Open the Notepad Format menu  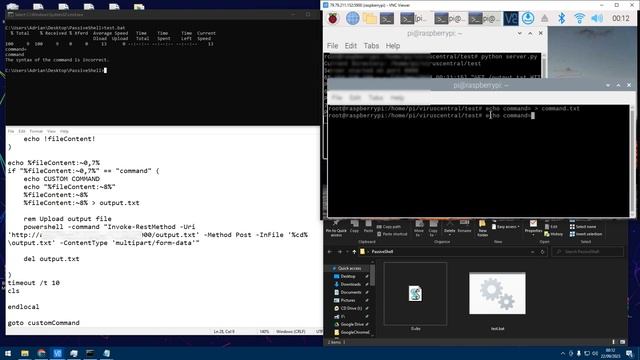click(36, 131)
